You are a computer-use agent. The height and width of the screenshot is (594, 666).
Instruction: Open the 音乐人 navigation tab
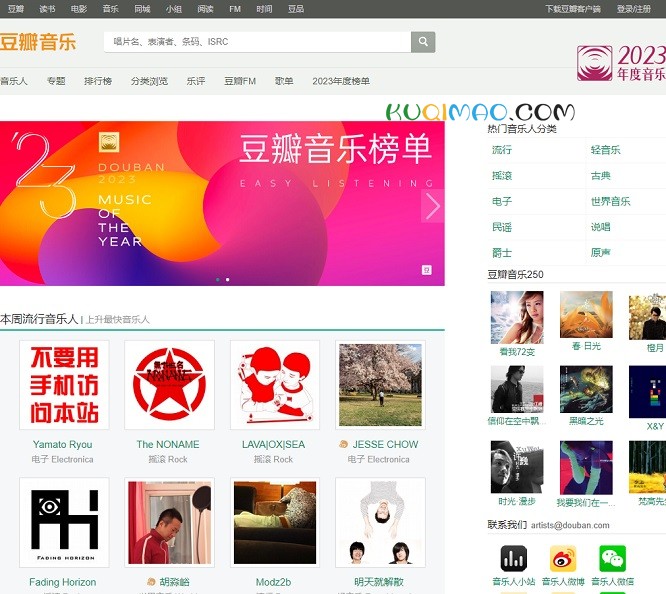[x=14, y=81]
